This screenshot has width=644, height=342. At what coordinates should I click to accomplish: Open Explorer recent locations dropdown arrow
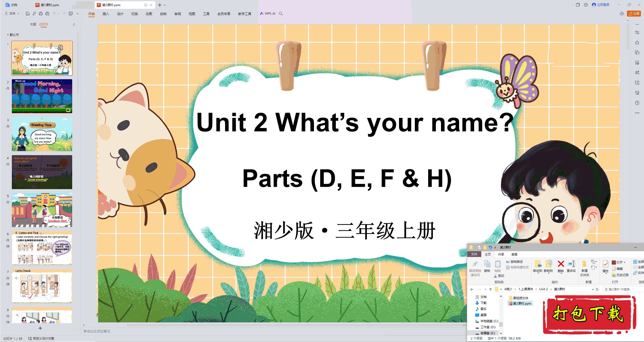pos(485,289)
